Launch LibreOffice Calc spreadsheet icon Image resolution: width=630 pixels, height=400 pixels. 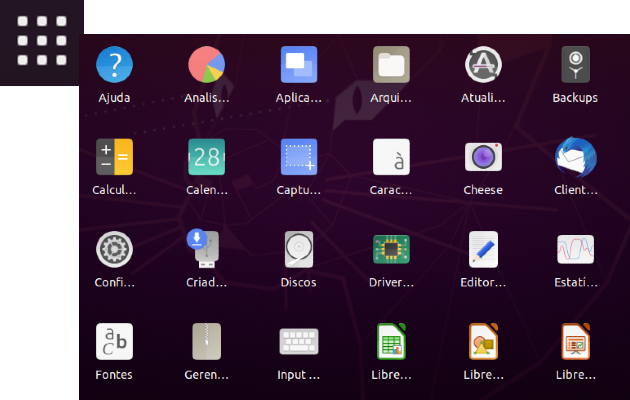click(x=391, y=342)
